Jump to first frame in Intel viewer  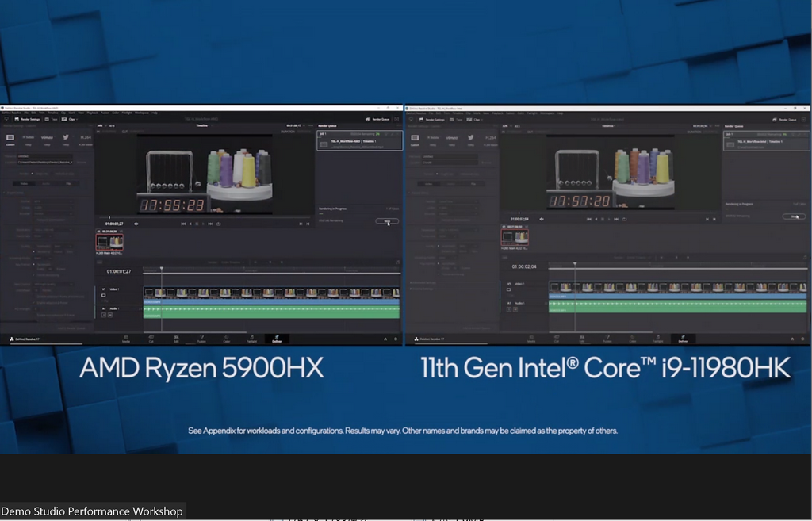(589, 219)
